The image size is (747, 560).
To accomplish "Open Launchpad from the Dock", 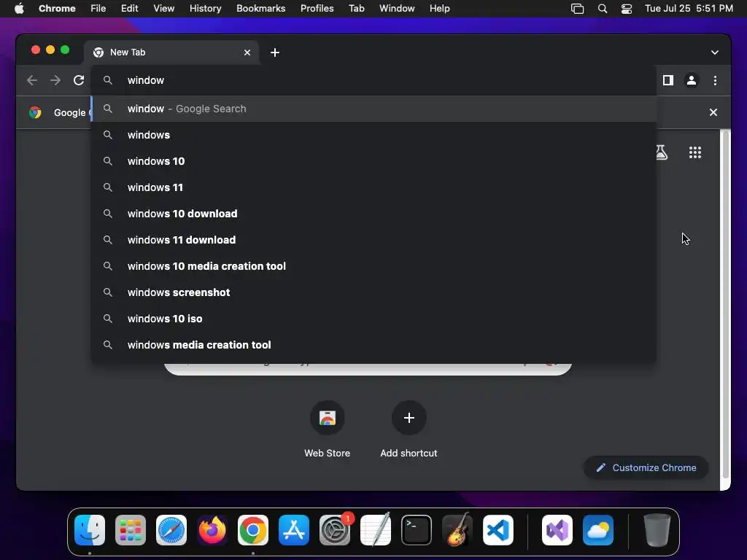I will [131, 530].
